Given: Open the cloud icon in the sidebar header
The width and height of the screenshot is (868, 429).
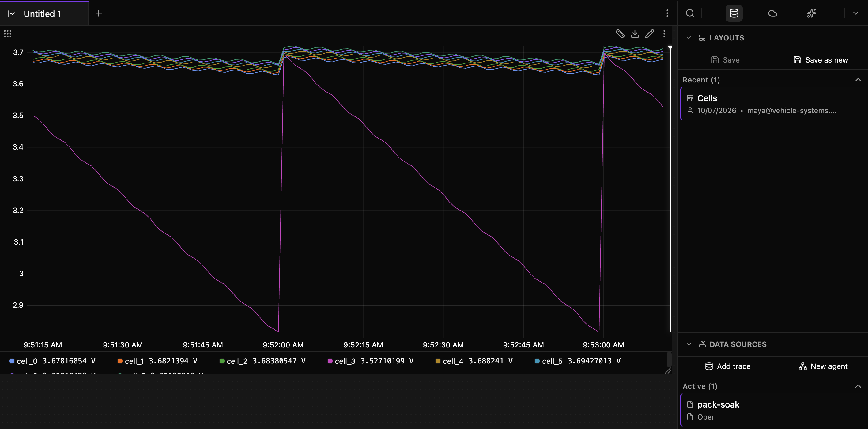Looking at the screenshot, I should coord(772,13).
